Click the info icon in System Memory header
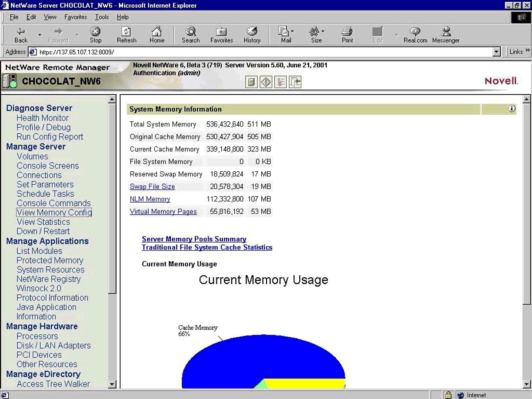The image size is (532, 399). click(512, 109)
